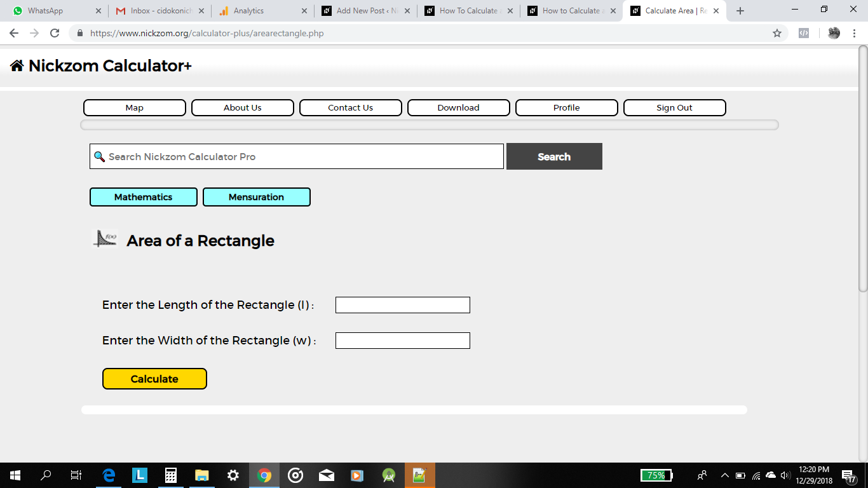Click the browser forward arrow
Screen dimensions: 868x488
tap(34, 33)
